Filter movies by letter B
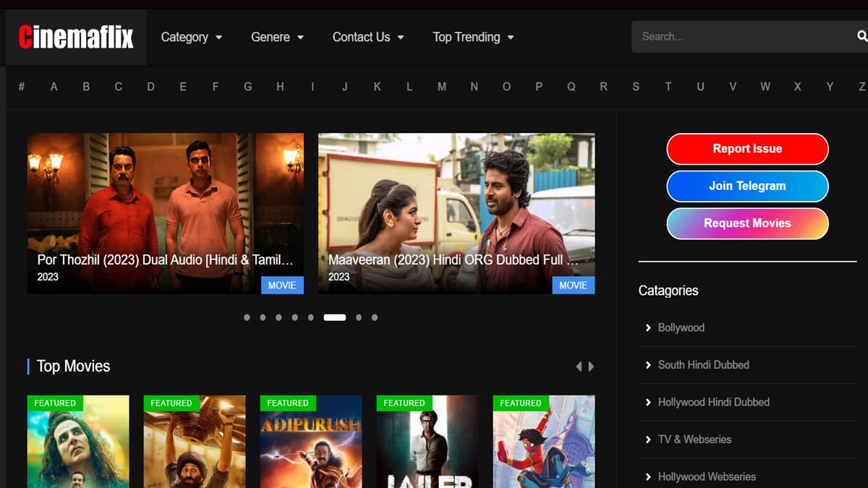This screenshot has height=488, width=868. coord(86,87)
